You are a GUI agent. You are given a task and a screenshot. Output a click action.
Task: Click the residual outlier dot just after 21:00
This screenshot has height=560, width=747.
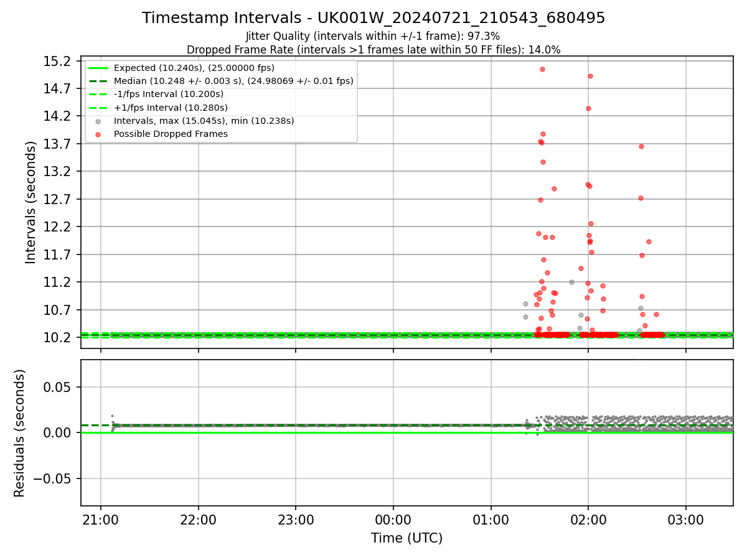pos(112,416)
